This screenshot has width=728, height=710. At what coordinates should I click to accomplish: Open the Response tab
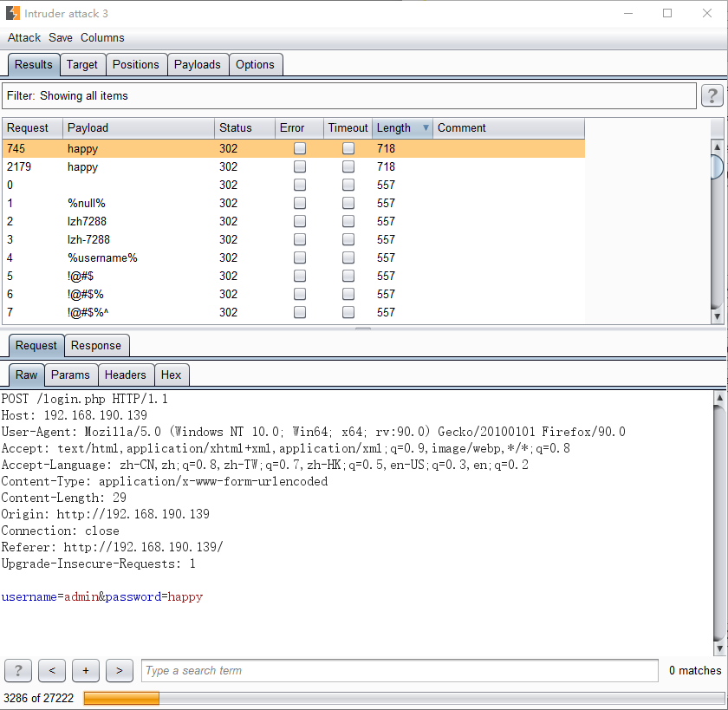(x=96, y=346)
